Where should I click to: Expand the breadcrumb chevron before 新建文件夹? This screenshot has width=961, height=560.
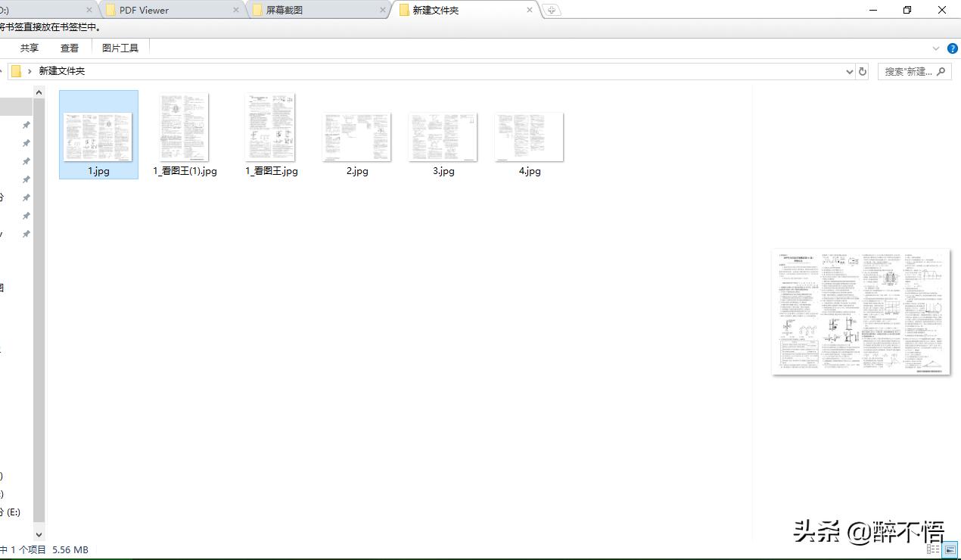tap(30, 71)
